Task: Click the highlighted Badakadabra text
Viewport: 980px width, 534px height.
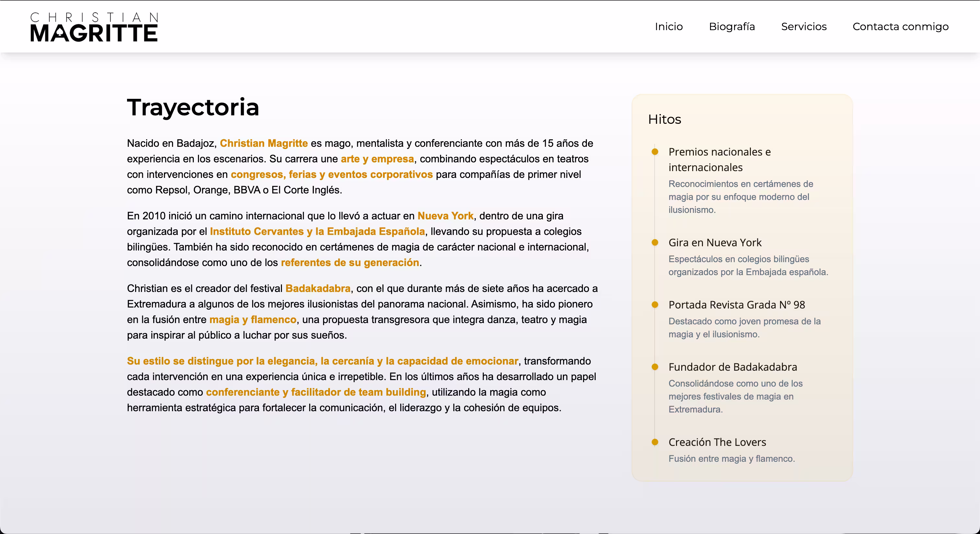Action: [318, 289]
